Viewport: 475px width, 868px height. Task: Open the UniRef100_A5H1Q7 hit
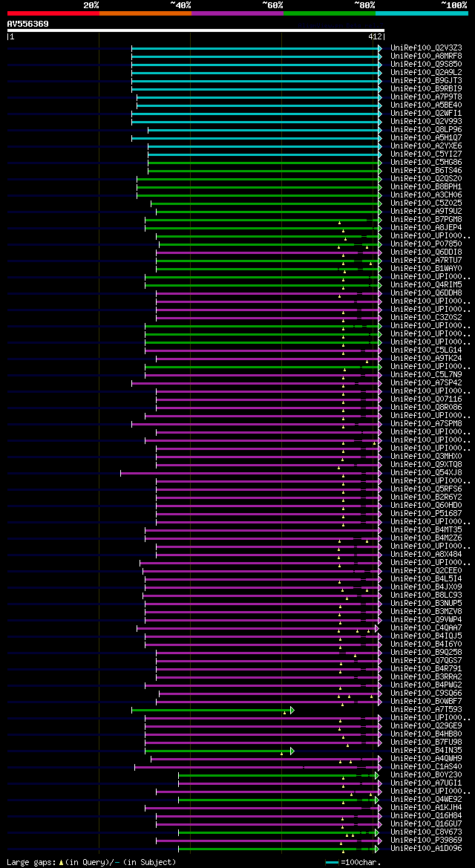click(x=426, y=138)
